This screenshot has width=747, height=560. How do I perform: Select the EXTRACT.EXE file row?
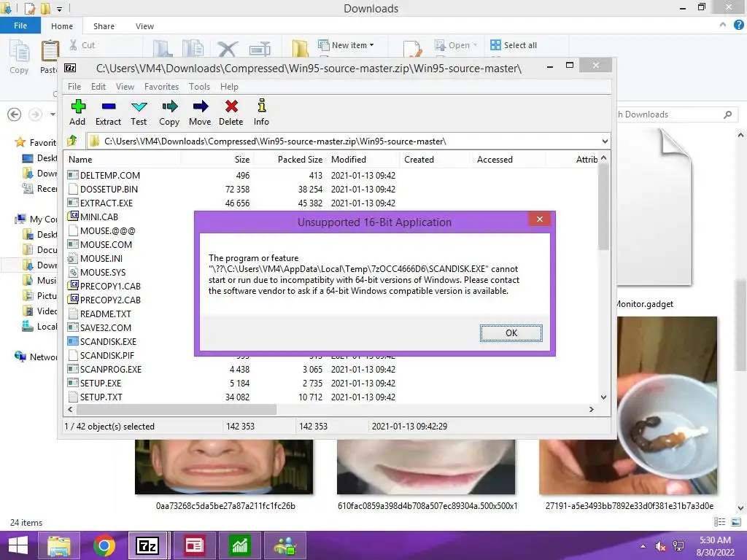pos(331,203)
